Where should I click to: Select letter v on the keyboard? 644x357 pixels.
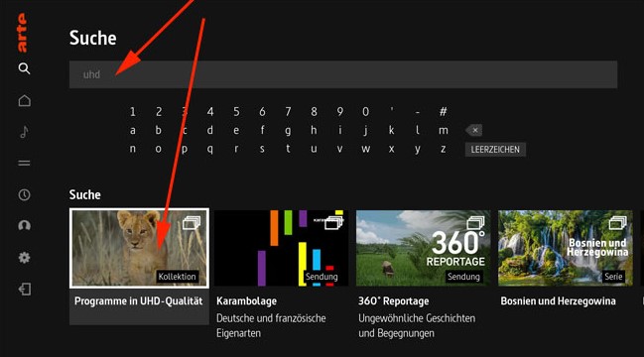coord(339,149)
